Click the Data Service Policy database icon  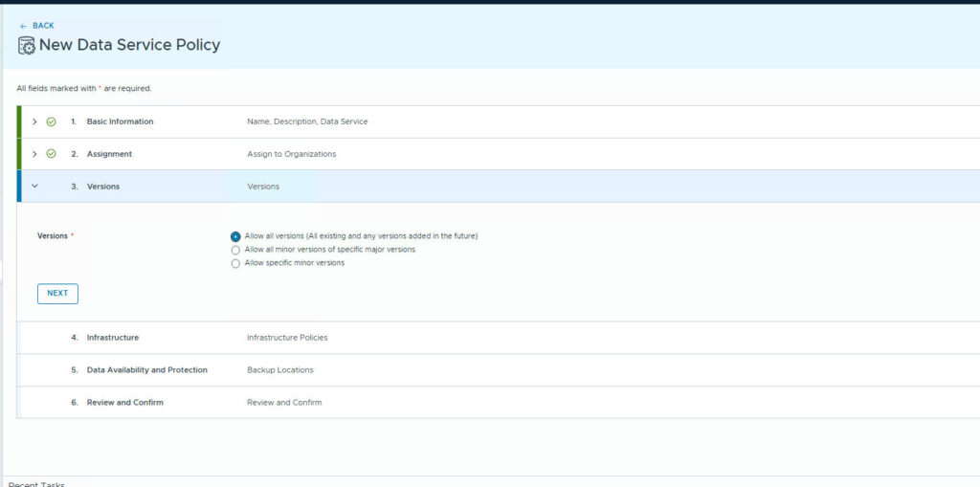point(27,46)
